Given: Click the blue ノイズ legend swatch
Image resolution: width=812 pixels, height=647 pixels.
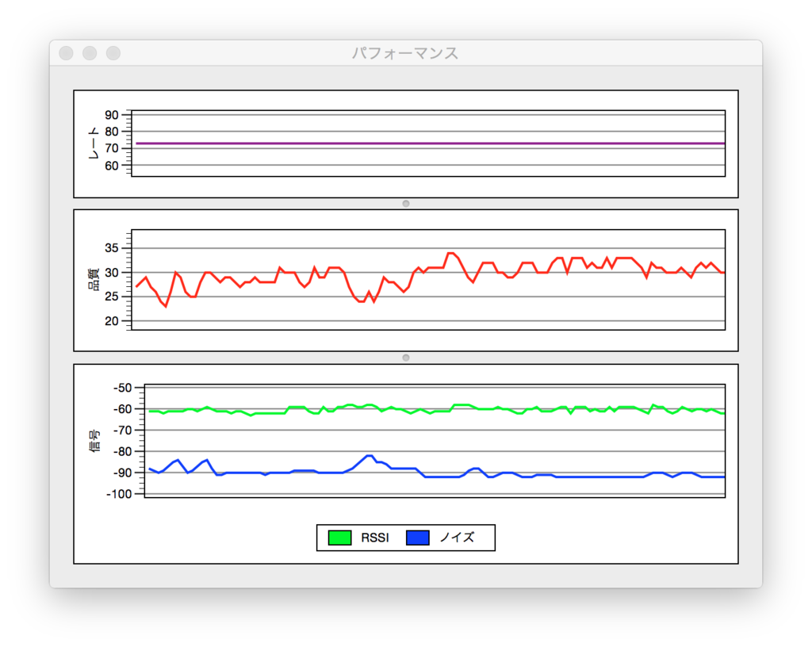Looking at the screenshot, I should [418, 538].
